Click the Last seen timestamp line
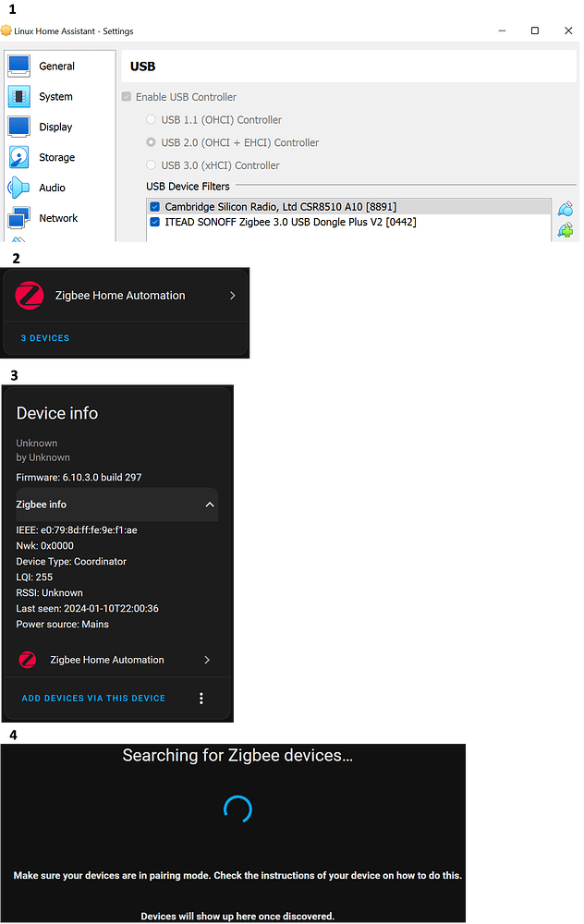584x924 pixels. click(87, 608)
